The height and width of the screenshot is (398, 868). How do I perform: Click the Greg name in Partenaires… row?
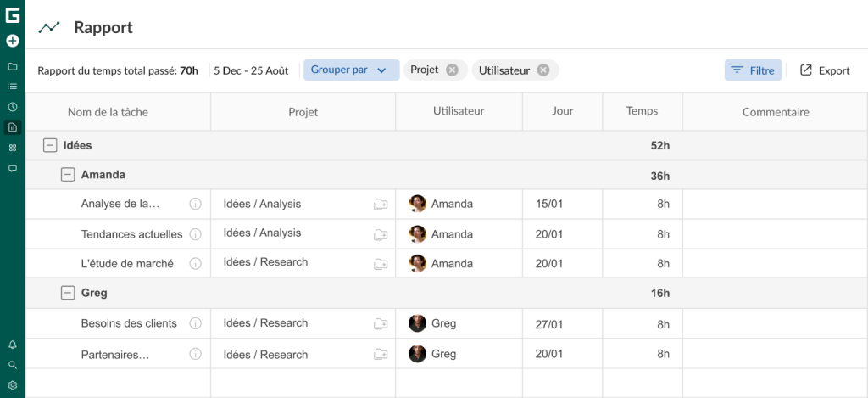[x=444, y=354]
